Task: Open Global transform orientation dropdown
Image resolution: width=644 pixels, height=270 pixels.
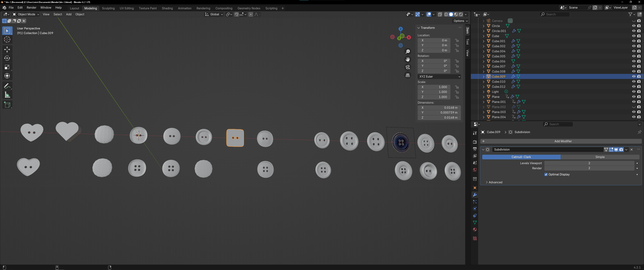Action: tap(214, 14)
